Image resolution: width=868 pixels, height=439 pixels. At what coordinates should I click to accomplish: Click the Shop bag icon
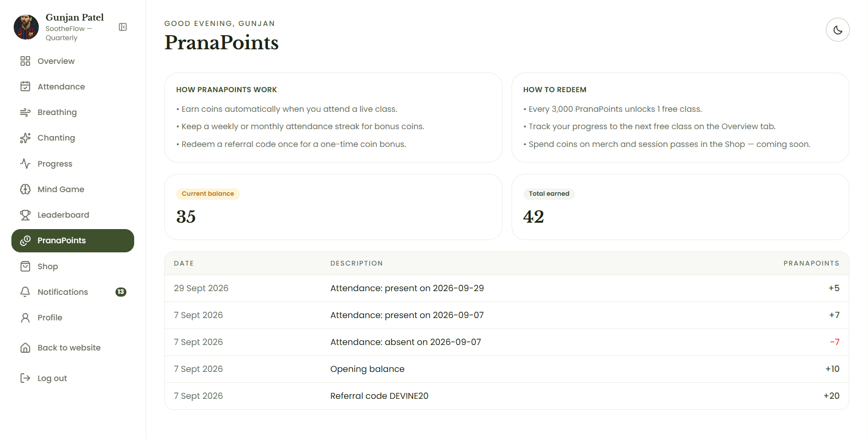25,267
